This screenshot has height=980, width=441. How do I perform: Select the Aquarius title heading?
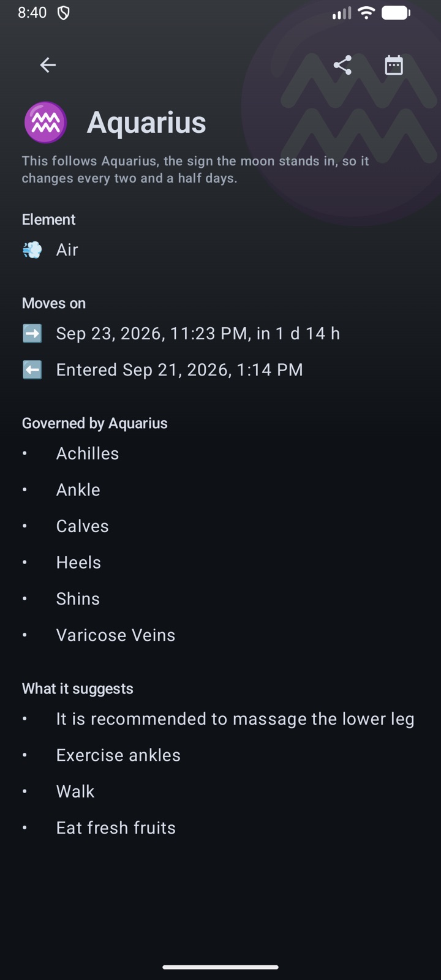146,123
